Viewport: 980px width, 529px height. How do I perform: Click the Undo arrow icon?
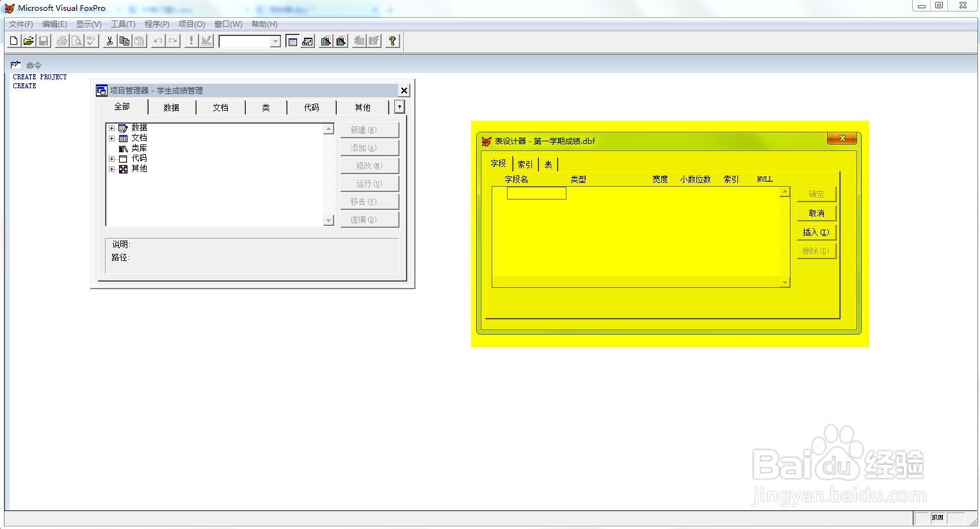(x=158, y=41)
